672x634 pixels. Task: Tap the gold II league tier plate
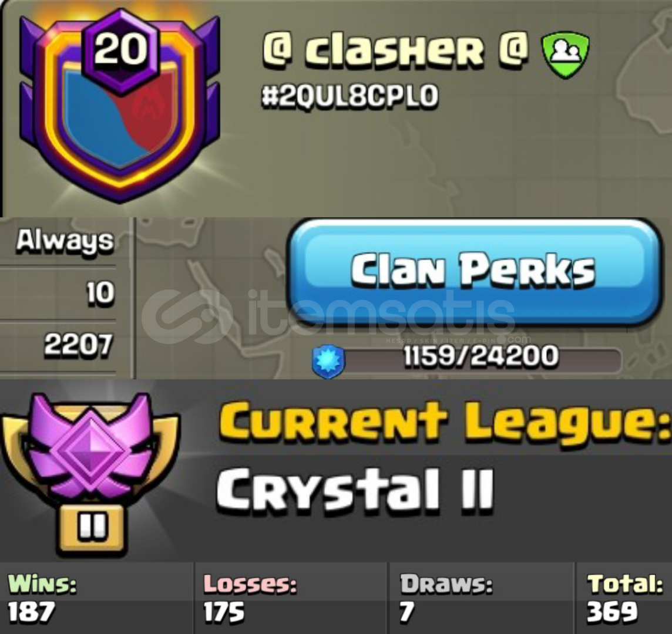coord(91,529)
